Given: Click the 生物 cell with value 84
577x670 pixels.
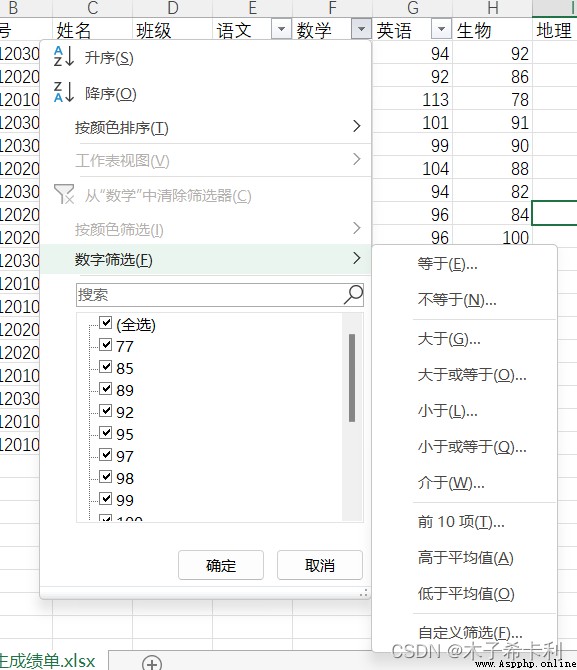Looking at the screenshot, I should click(x=492, y=215).
